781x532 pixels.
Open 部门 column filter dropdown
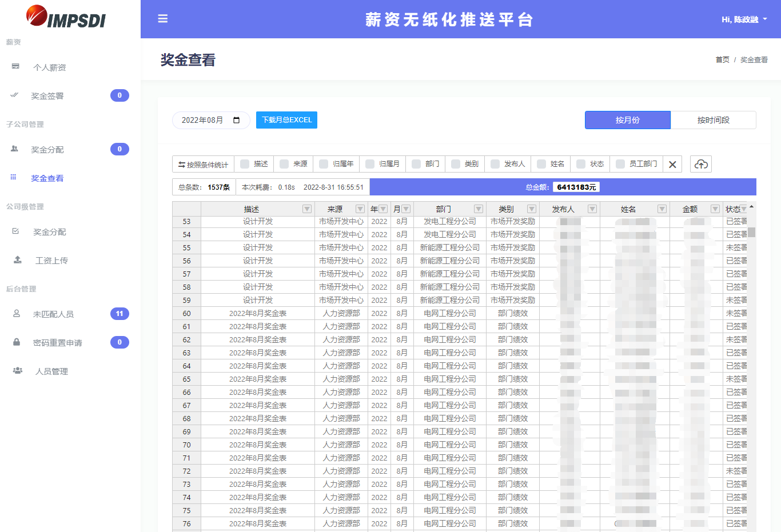(x=479, y=209)
